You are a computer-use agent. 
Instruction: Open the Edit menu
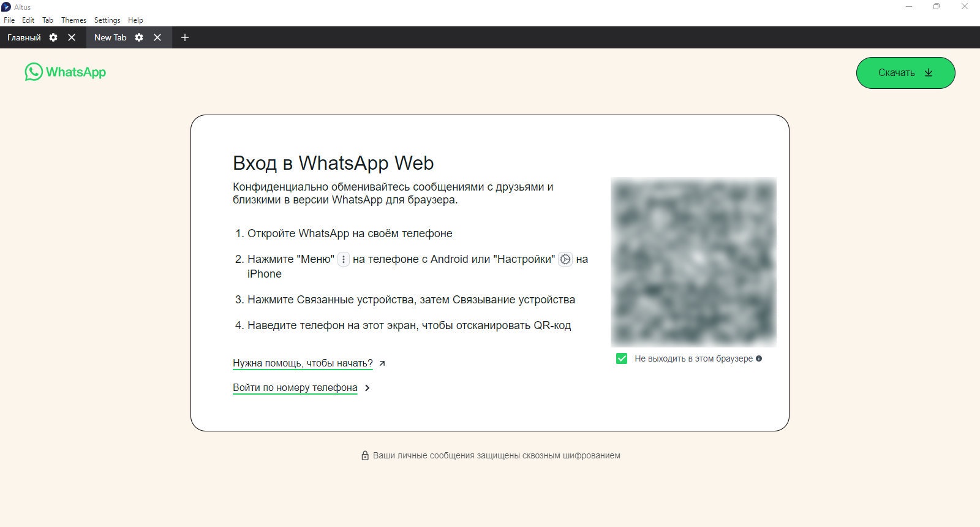coord(28,20)
